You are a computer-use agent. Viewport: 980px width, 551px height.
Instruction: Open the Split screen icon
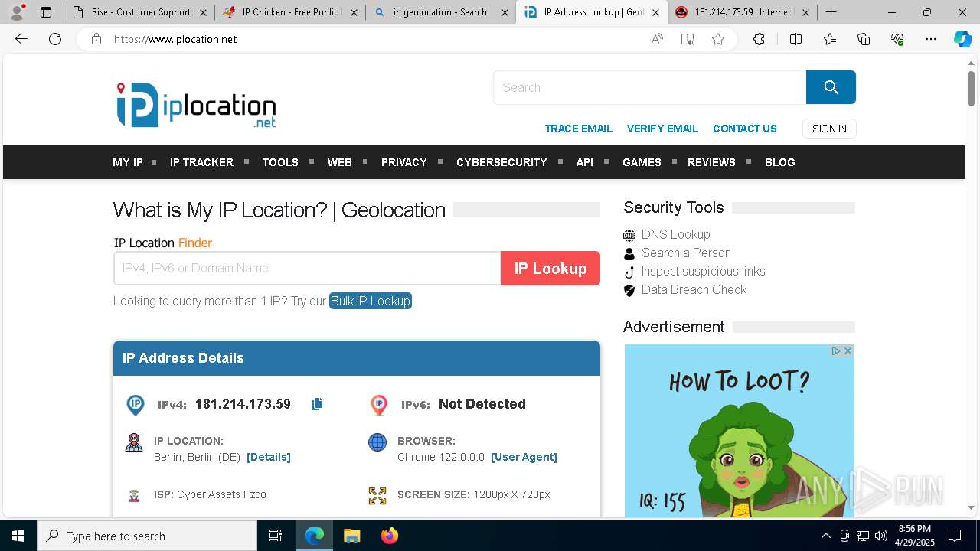click(795, 39)
